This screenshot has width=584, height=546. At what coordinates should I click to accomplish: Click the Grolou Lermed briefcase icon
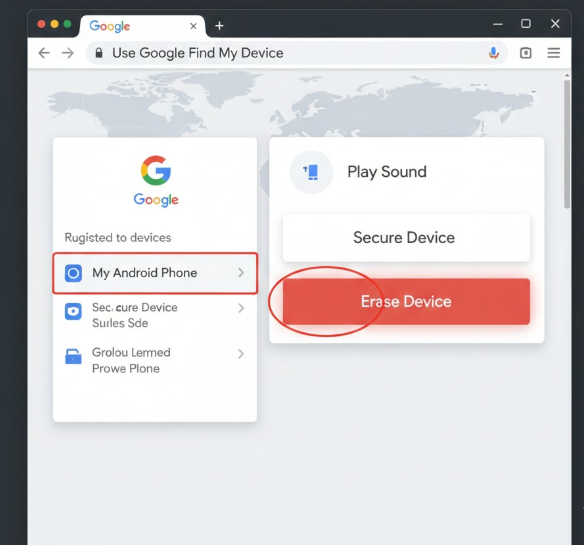[73, 356]
